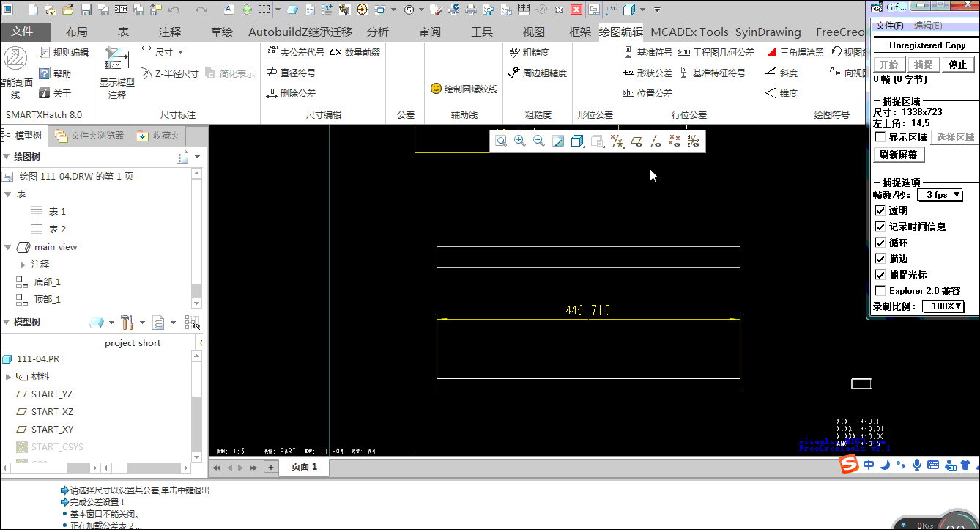Click the model tree filter eye icon
Viewport: 980px width, 530px height.
pos(192,323)
